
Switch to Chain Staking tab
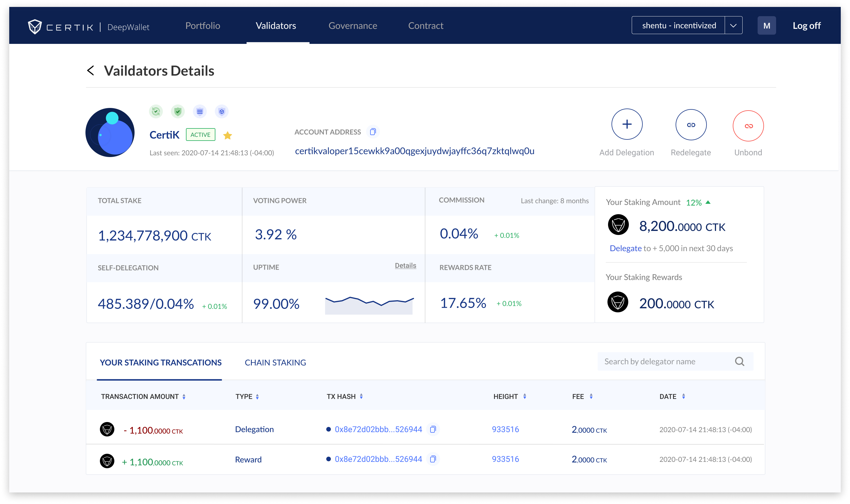coord(275,362)
